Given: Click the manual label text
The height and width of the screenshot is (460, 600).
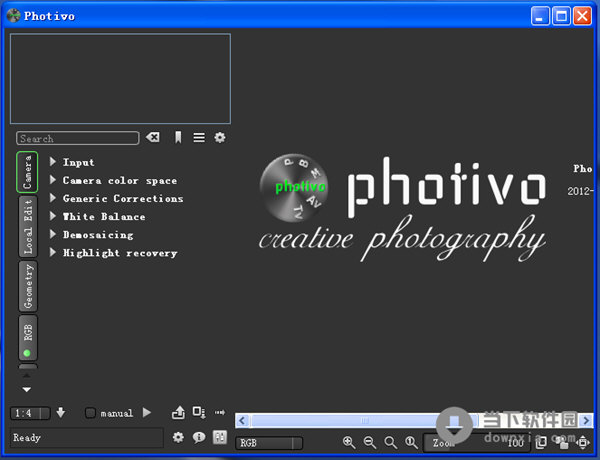Looking at the screenshot, I should coord(116,413).
